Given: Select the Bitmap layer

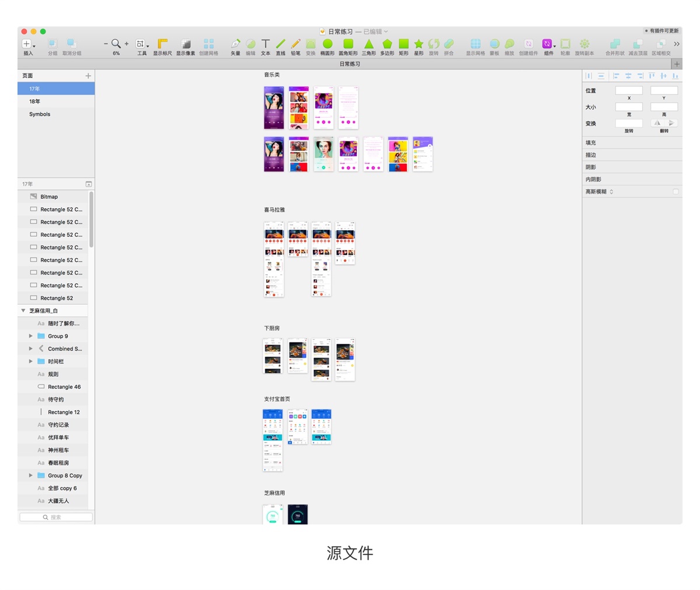Looking at the screenshot, I should pos(53,196).
